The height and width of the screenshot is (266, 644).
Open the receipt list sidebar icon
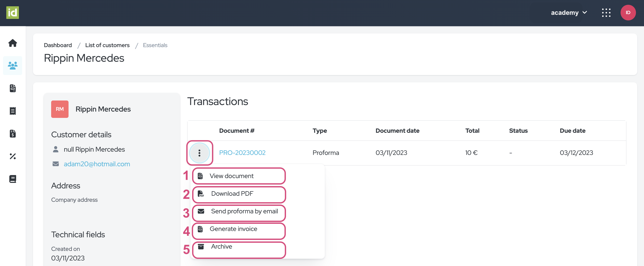tap(13, 111)
